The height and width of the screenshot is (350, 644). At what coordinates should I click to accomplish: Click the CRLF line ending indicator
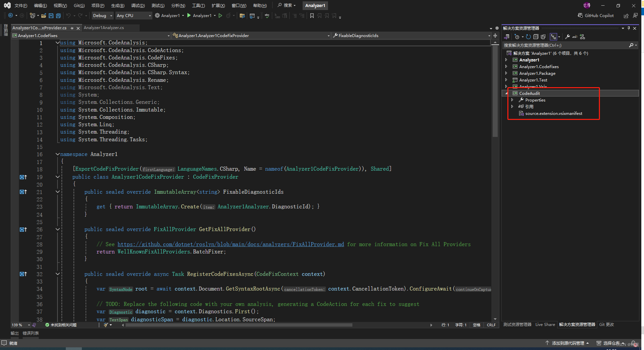point(491,325)
